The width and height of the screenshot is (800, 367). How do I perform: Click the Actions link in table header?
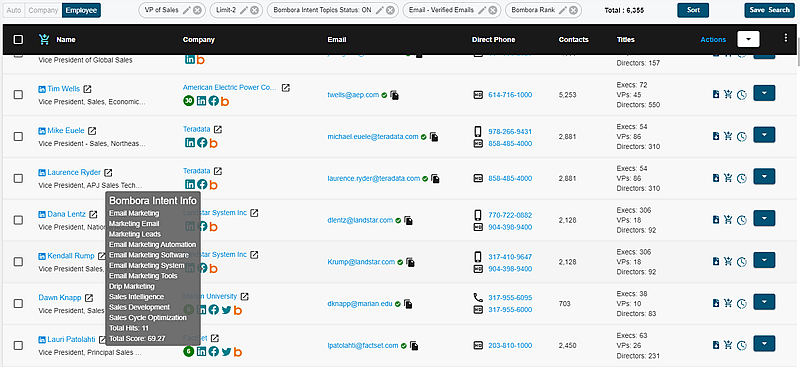(713, 39)
